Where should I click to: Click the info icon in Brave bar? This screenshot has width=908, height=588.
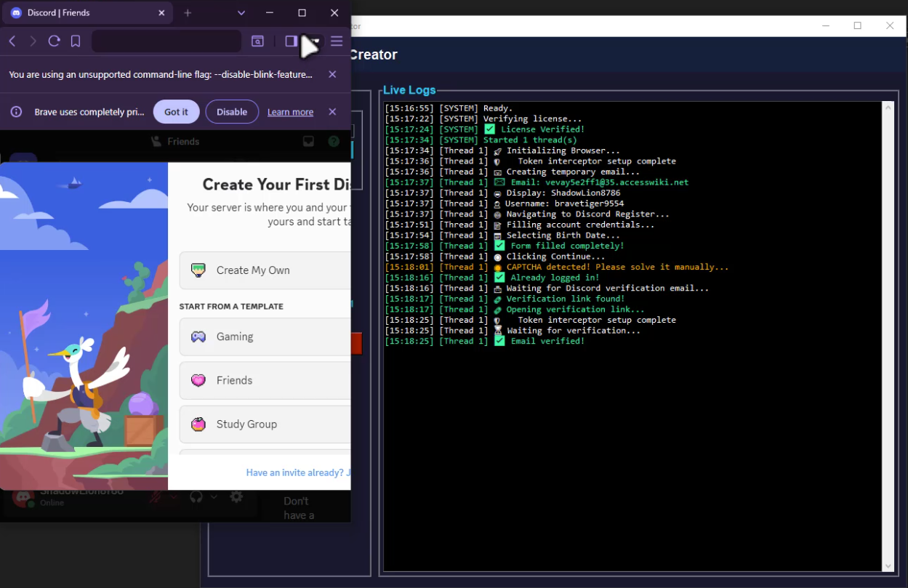tap(16, 112)
